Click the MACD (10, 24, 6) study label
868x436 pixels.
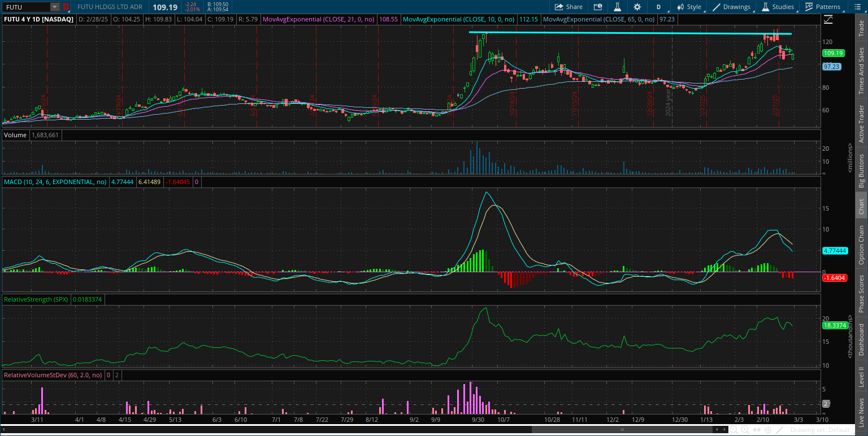pyautogui.click(x=55, y=182)
